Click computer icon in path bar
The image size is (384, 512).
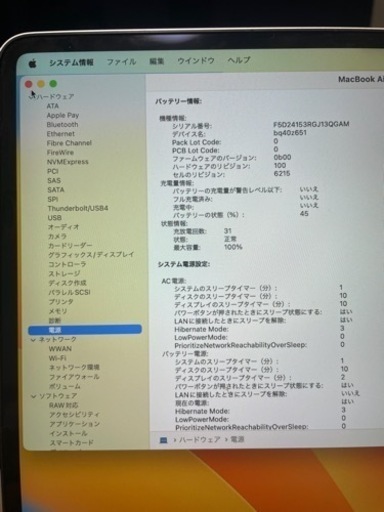click(163, 440)
